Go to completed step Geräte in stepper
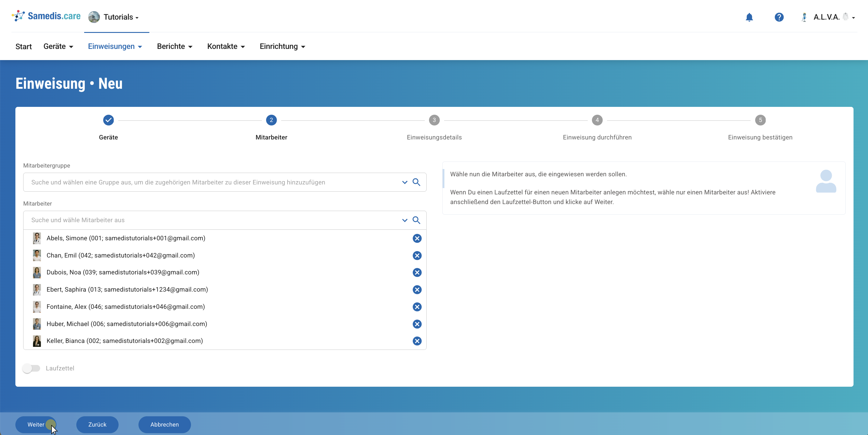Image resolution: width=868 pixels, height=435 pixels. (108, 120)
